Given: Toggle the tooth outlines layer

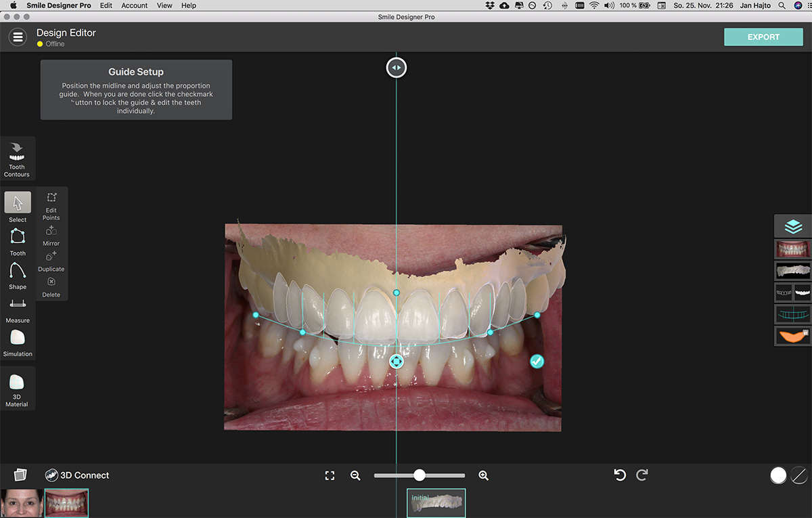Looking at the screenshot, I should tap(784, 293).
